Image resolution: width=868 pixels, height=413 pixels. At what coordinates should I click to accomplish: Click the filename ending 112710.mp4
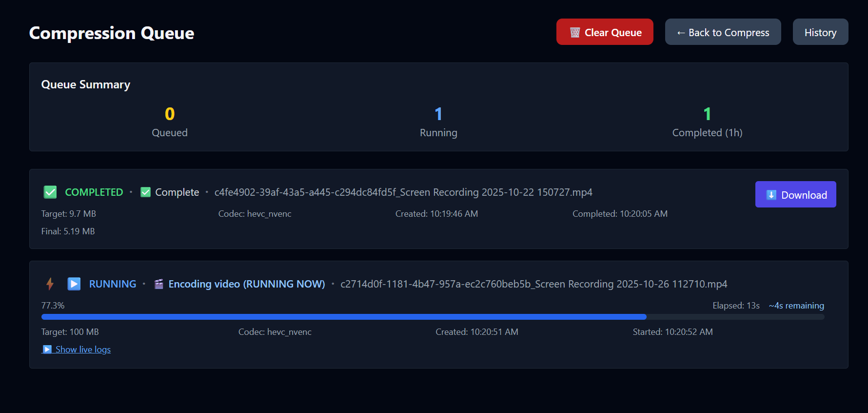click(534, 284)
